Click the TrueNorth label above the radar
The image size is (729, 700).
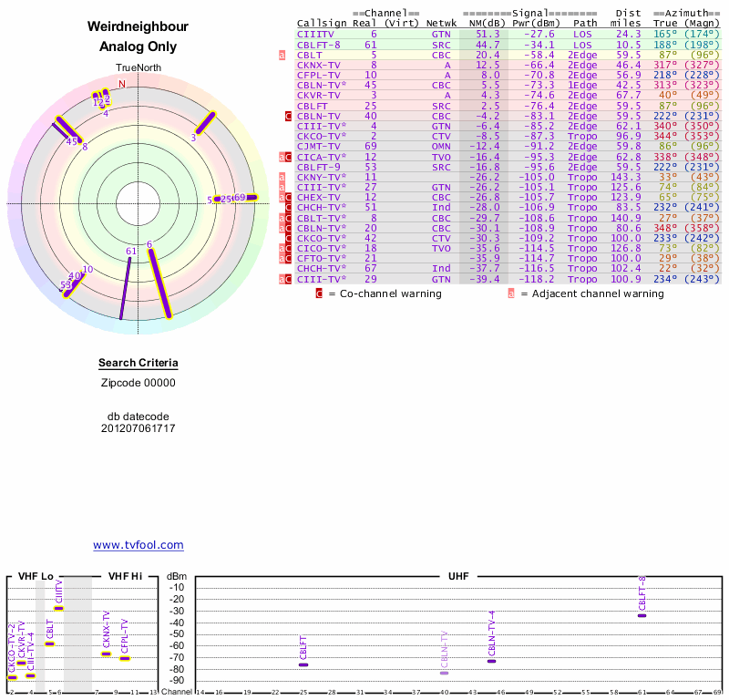[x=139, y=68]
